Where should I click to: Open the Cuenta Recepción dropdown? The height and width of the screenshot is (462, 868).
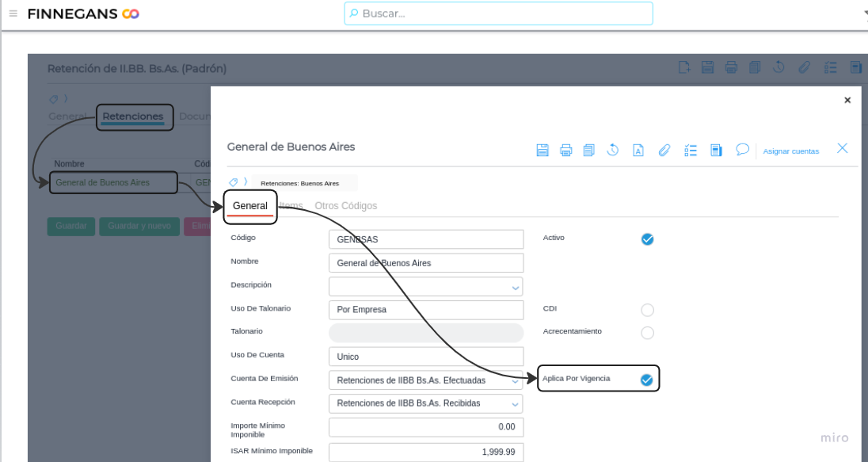516,404
